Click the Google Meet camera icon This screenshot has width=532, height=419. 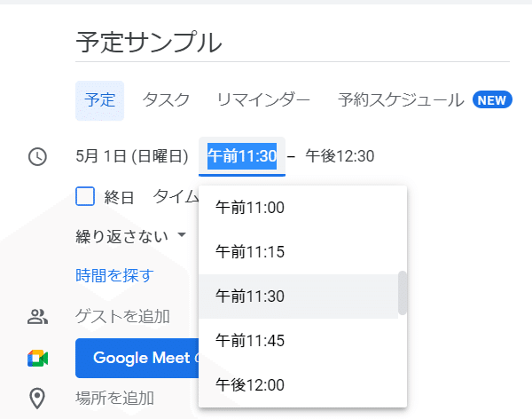click(x=37, y=358)
